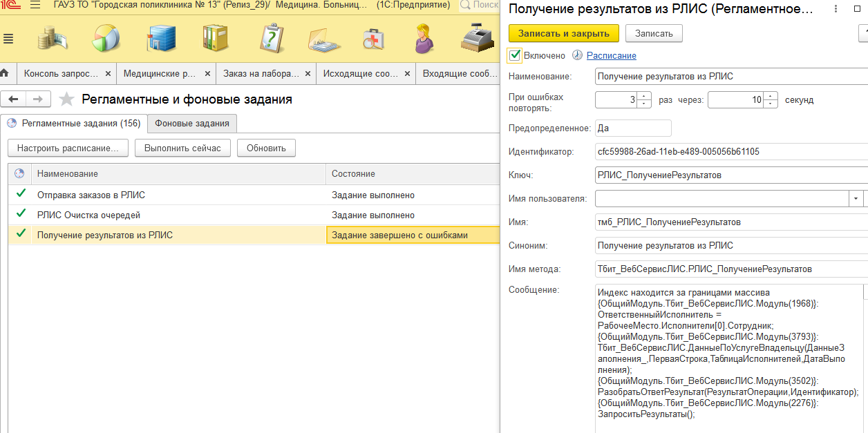Open the first aid kit search icon
Image resolution: width=868 pixels, height=433 pixels.
[374, 39]
